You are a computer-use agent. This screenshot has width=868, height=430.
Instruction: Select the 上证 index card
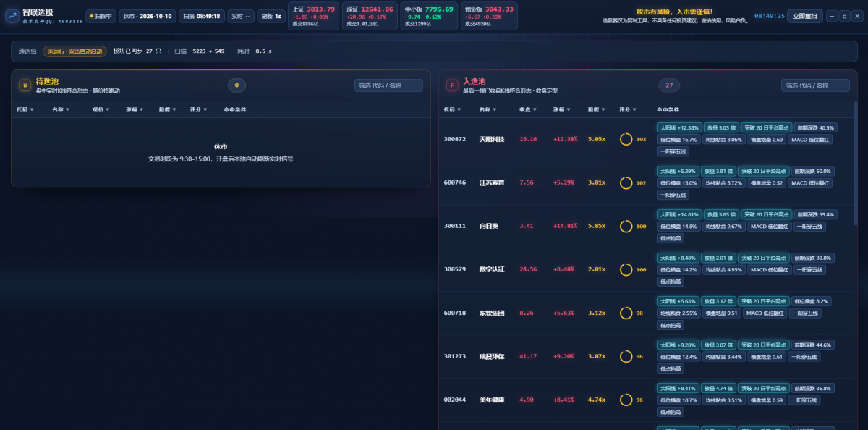[x=313, y=16]
